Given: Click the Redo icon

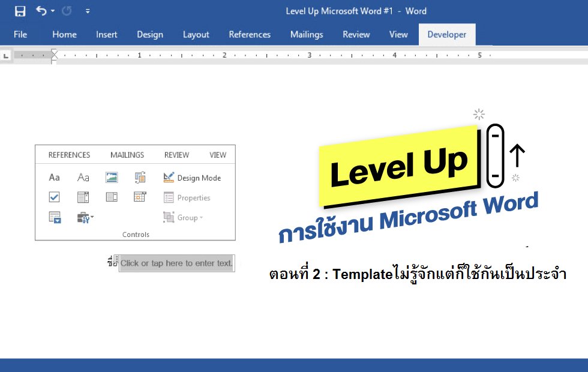Looking at the screenshot, I should (67, 11).
